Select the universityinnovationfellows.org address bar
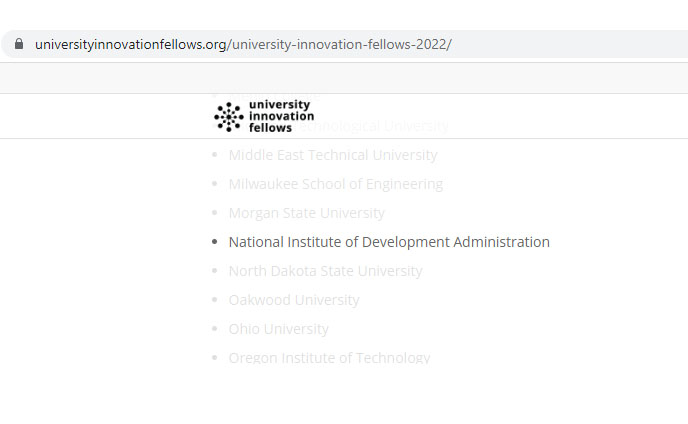The height and width of the screenshot is (424, 688). (344, 44)
